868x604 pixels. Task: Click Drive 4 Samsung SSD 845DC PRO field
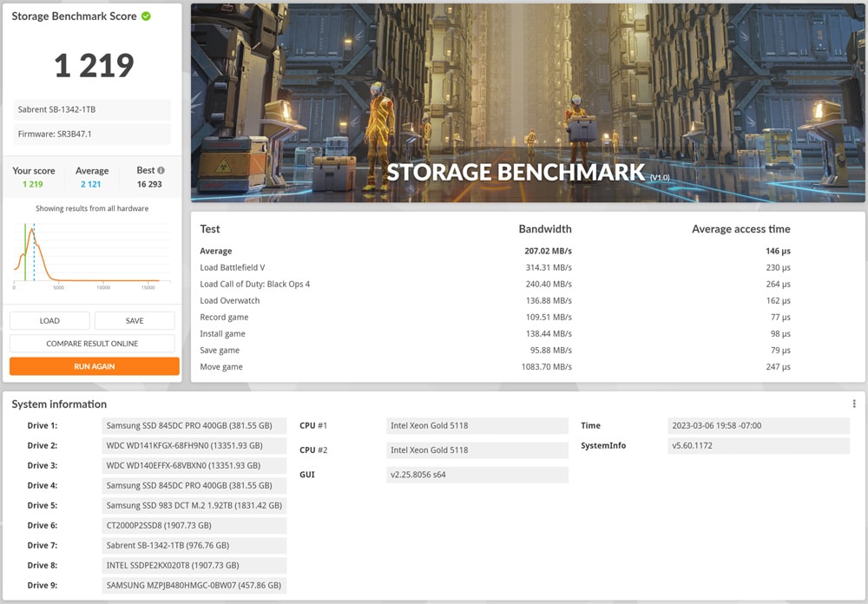point(194,485)
